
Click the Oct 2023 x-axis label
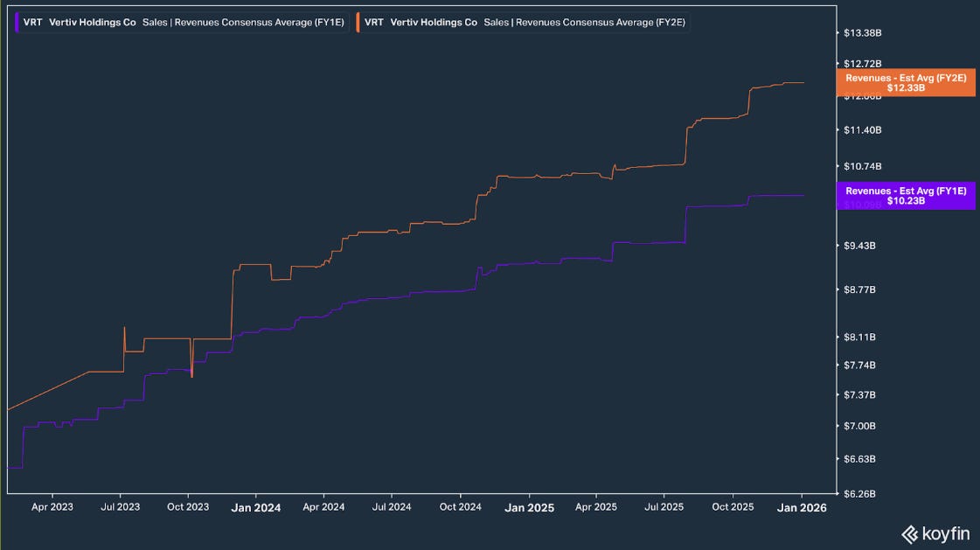pyautogui.click(x=188, y=507)
